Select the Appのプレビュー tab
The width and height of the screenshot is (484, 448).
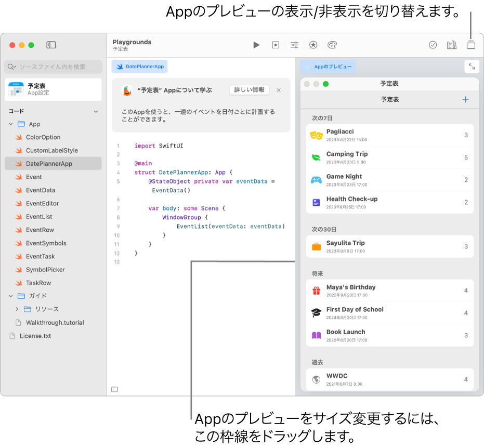328,67
